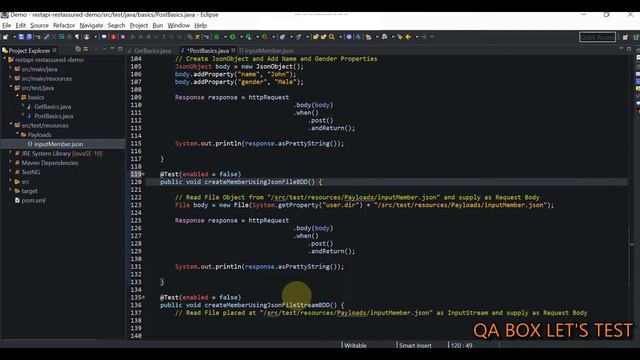
Task: Open the Window menu
Action: (x=178, y=25)
